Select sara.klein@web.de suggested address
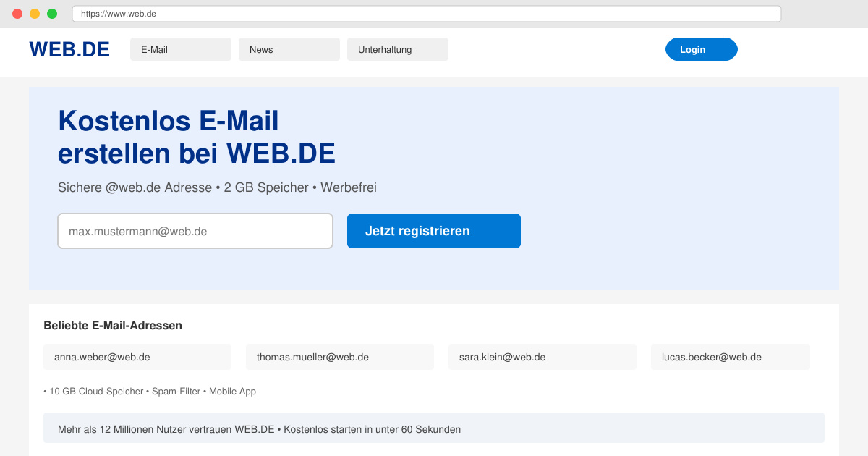The image size is (868, 456). (542, 357)
